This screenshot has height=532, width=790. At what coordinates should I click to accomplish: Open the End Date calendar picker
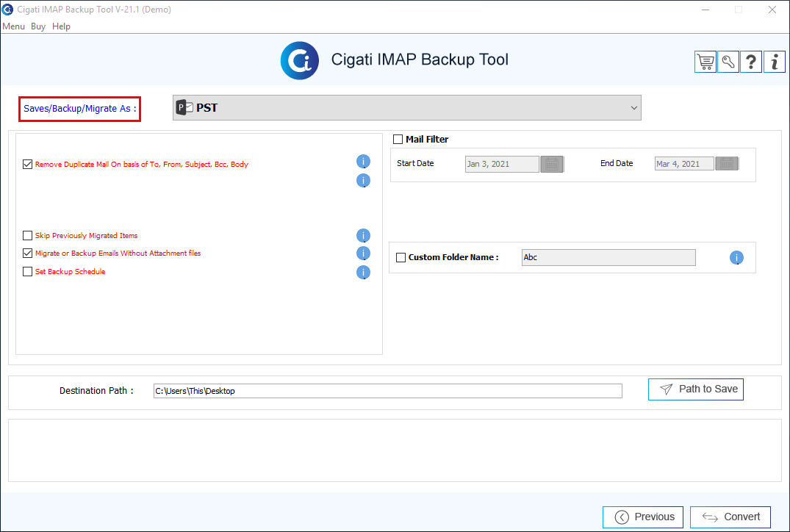727,164
